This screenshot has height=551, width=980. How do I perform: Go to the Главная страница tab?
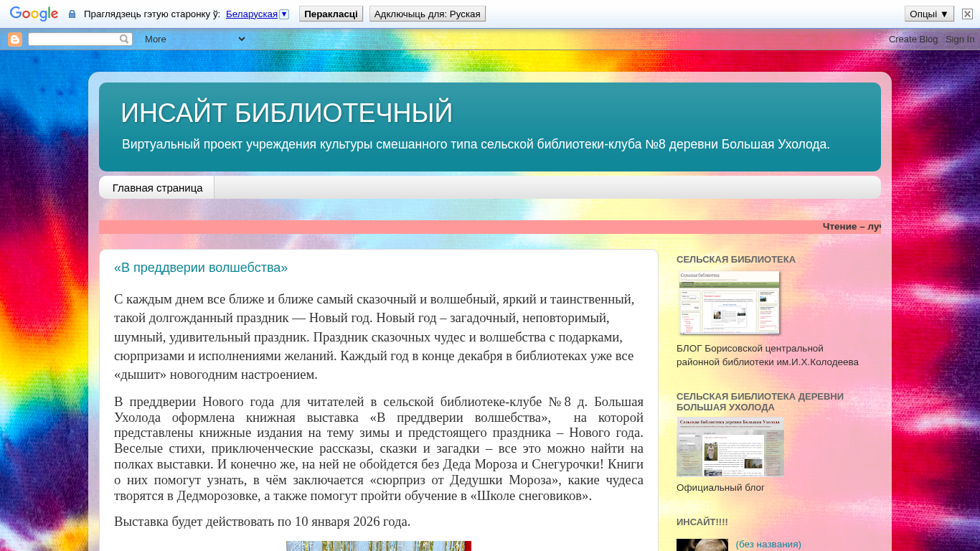(158, 188)
